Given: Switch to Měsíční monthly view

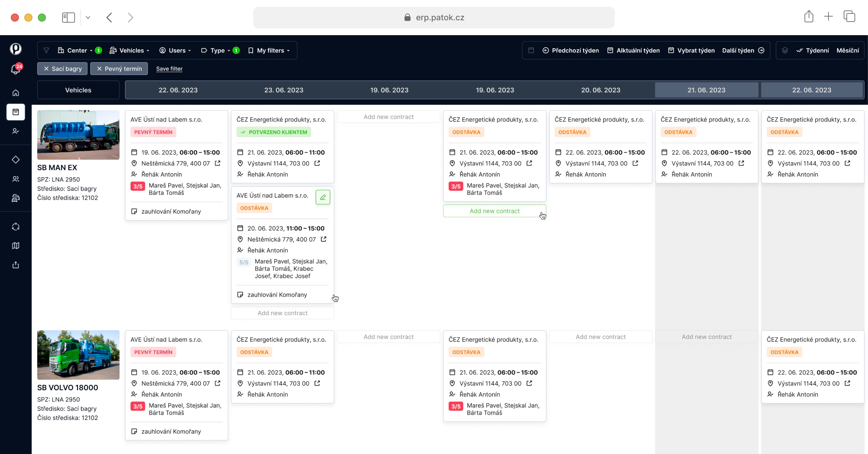Looking at the screenshot, I should click(847, 50).
